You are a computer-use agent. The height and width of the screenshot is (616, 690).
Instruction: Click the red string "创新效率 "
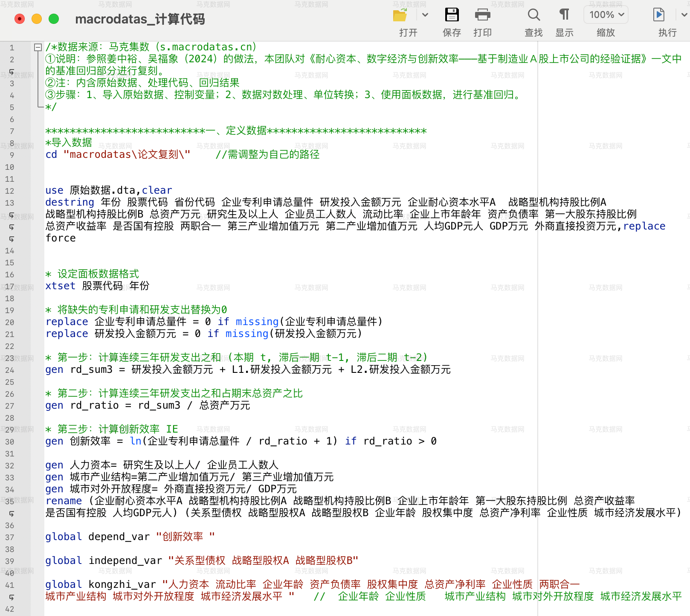tap(186, 537)
